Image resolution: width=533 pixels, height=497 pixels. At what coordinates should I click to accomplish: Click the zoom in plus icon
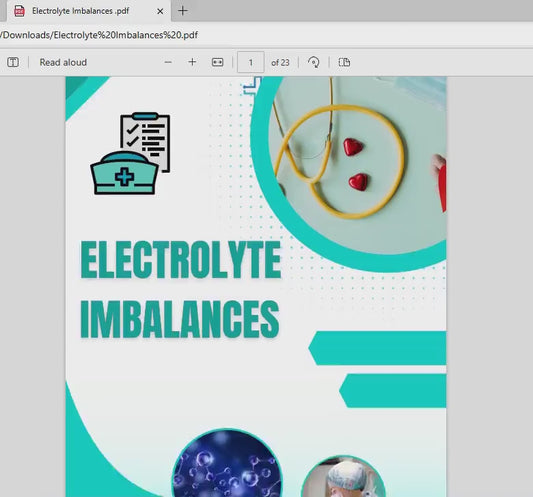tap(192, 62)
